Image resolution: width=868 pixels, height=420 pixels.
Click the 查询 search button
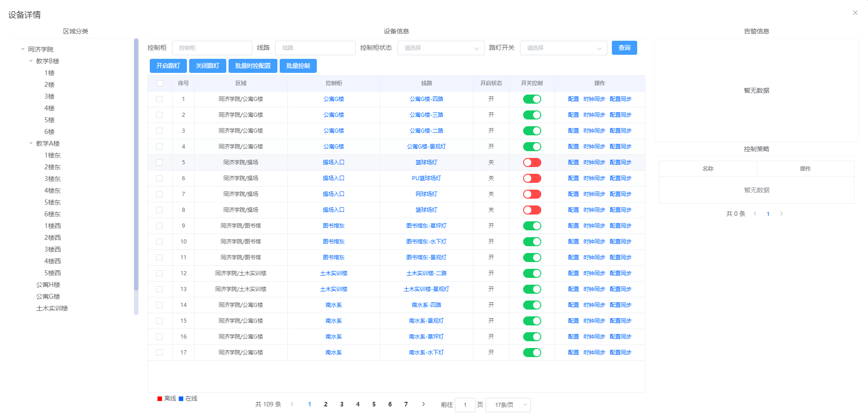(624, 48)
